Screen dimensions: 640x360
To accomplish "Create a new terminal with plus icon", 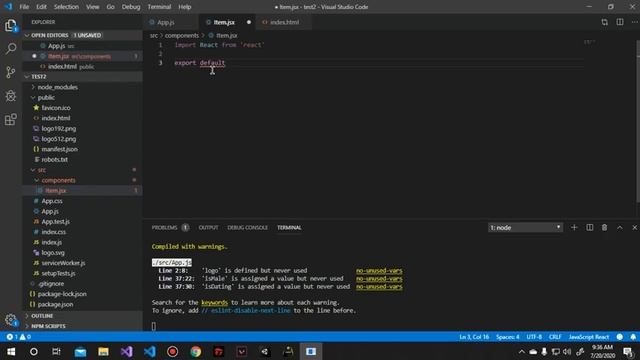I will pos(574,227).
